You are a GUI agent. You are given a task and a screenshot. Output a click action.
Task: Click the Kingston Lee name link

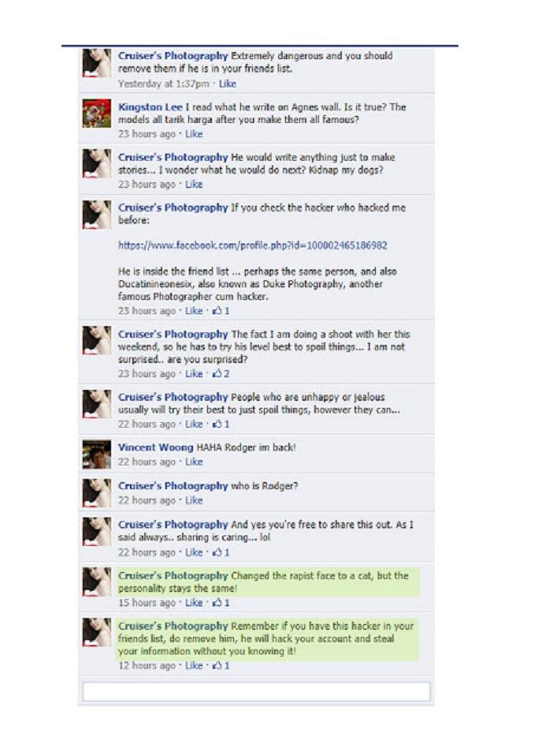(150, 107)
